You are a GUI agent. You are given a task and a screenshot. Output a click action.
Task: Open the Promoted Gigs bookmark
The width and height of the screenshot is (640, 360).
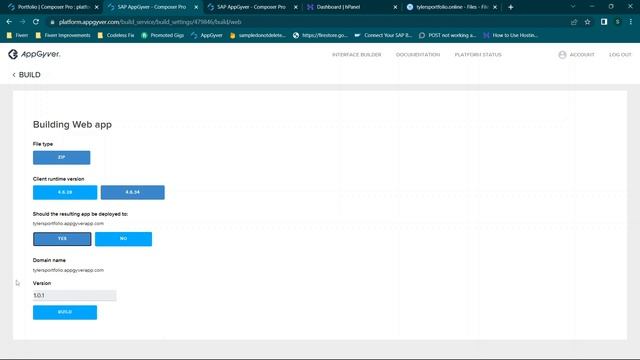(x=162, y=36)
